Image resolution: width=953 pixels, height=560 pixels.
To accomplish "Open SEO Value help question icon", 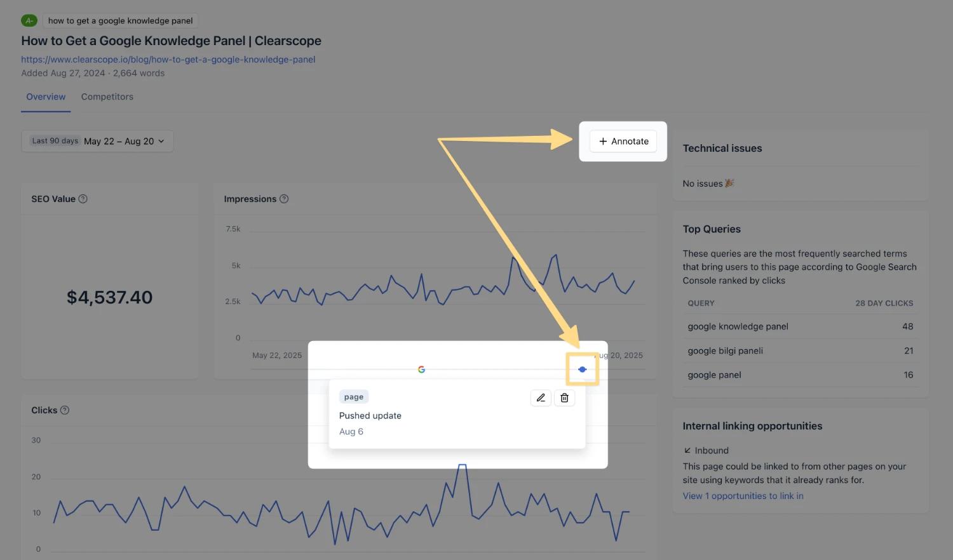I will [x=83, y=199].
